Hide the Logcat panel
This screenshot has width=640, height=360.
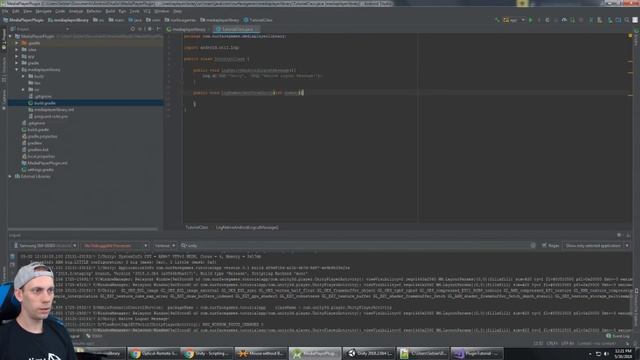click(628, 235)
